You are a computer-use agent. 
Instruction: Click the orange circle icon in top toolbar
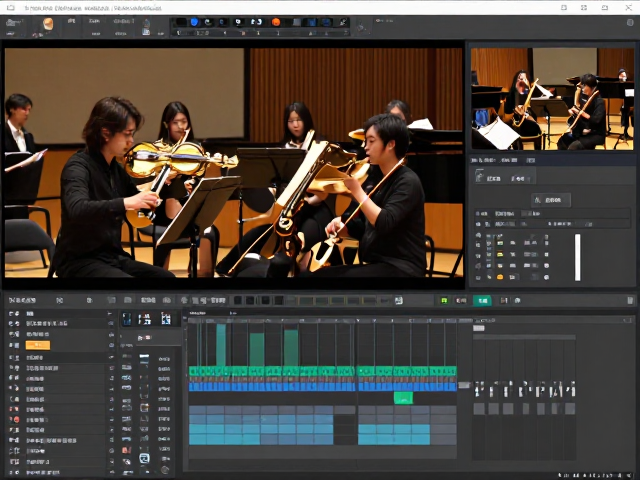pyautogui.click(x=276, y=22)
